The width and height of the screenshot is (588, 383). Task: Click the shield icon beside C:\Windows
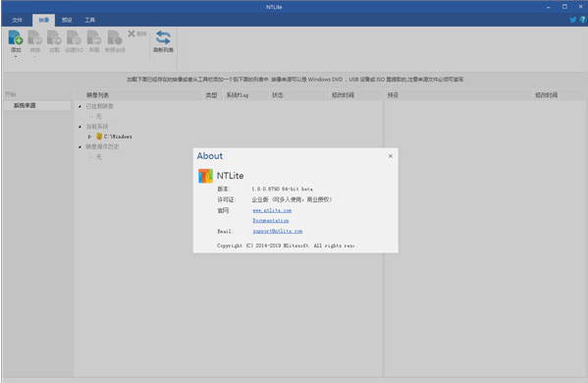pos(99,137)
